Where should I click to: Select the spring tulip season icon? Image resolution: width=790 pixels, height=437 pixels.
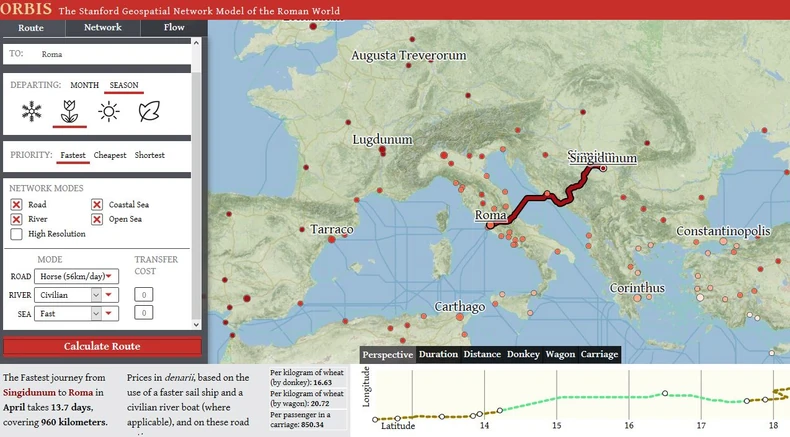pyautogui.click(x=70, y=112)
